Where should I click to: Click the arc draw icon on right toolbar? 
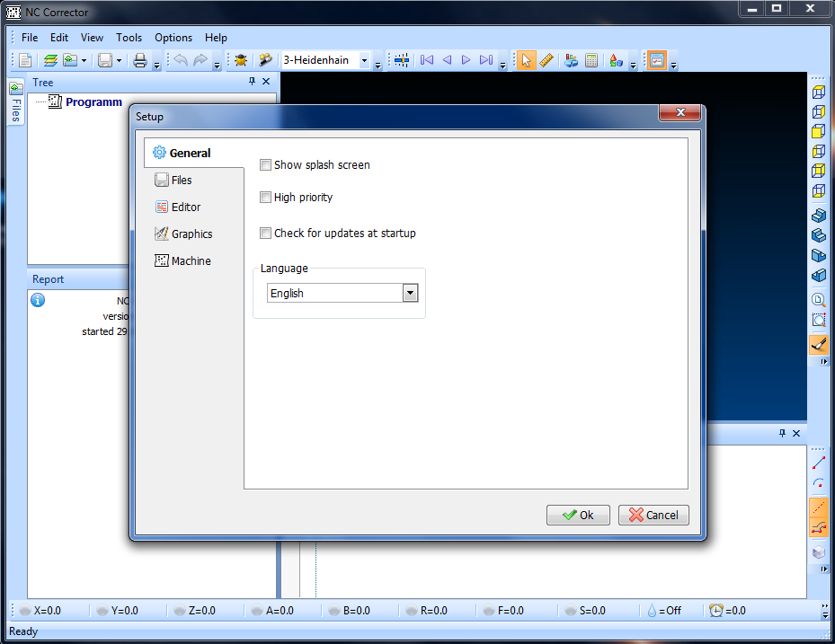coord(819,482)
